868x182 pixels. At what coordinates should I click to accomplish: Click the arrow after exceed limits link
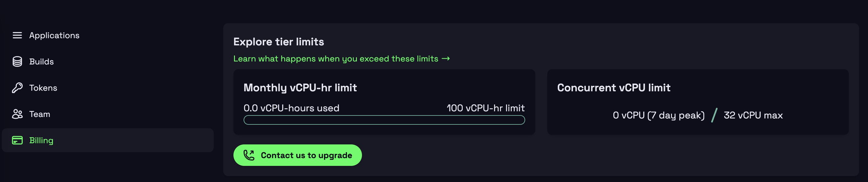tap(446, 58)
